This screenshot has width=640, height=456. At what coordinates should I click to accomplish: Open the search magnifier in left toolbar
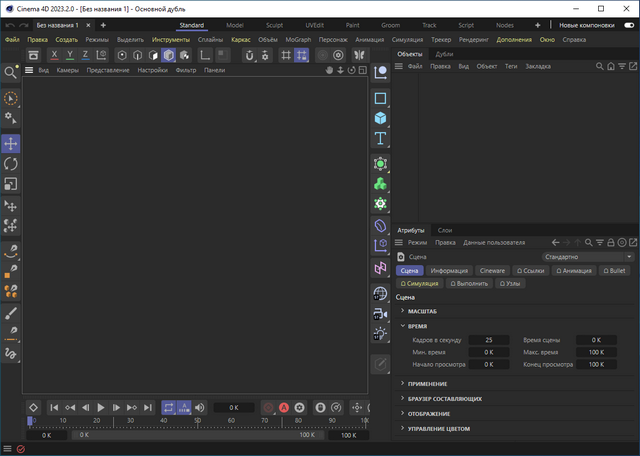point(10,72)
